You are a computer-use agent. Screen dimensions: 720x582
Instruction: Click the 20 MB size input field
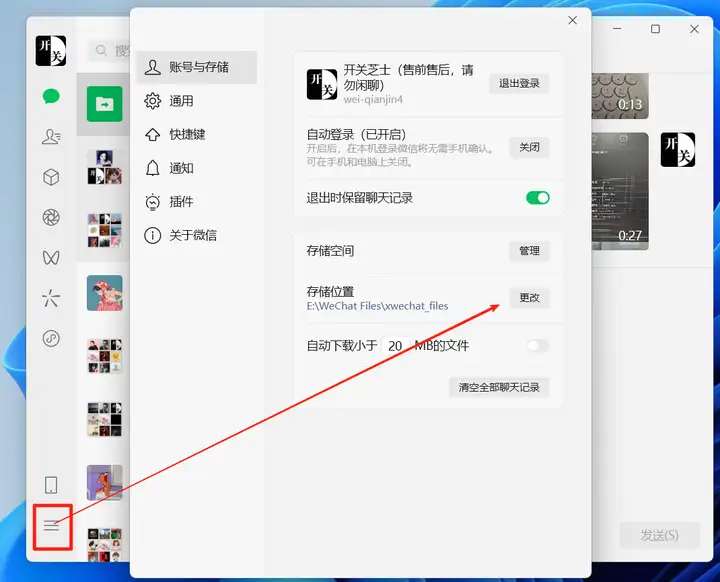[x=395, y=345]
